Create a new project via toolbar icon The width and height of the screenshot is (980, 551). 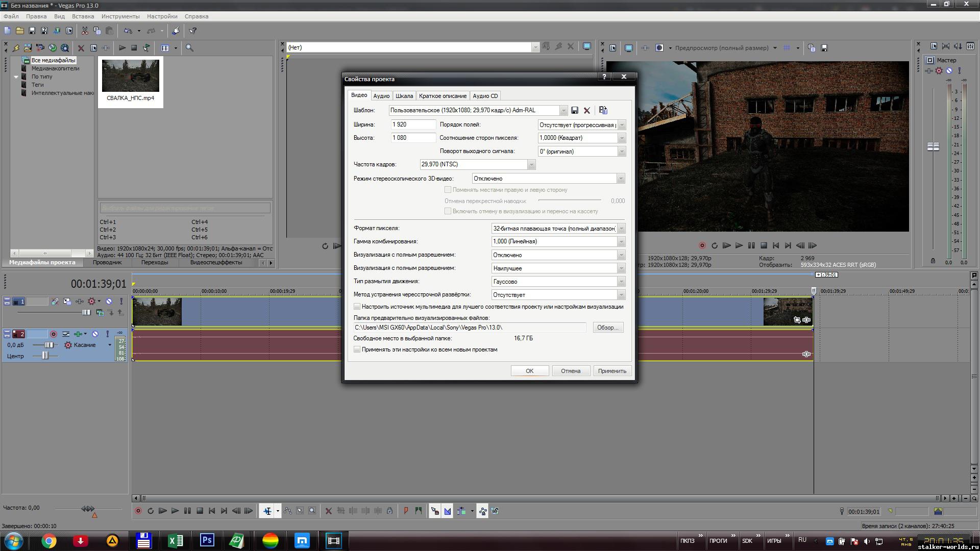coord(7,31)
